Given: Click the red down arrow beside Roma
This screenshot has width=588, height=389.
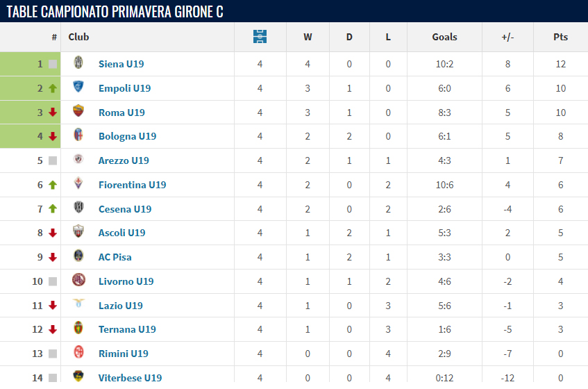Looking at the screenshot, I should point(53,112).
